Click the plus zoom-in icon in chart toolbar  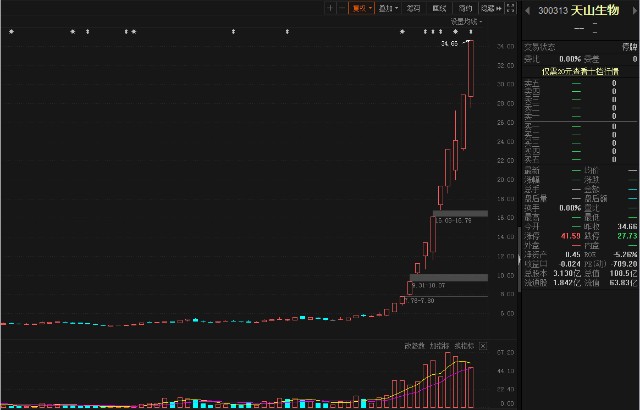click(x=330, y=8)
